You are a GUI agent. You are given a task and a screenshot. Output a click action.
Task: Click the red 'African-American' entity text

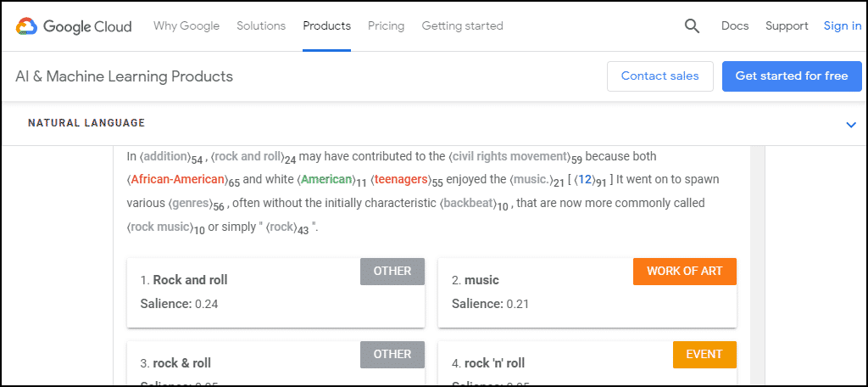coord(179,180)
